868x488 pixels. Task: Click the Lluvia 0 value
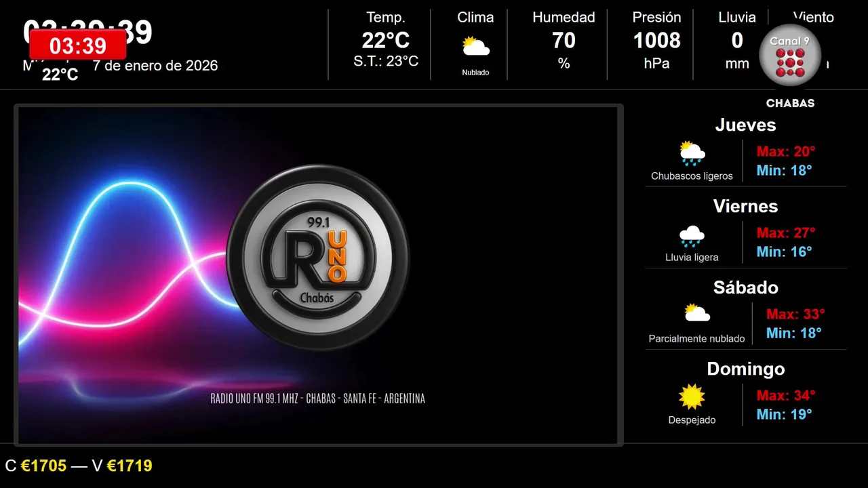tap(737, 41)
